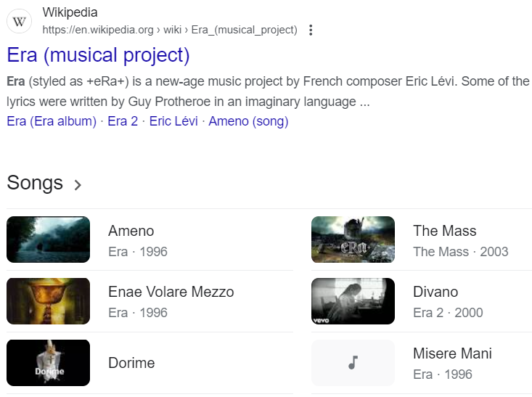Open the Era (Era album) sitelink
Viewport: 532px width, 397px height.
coord(52,121)
